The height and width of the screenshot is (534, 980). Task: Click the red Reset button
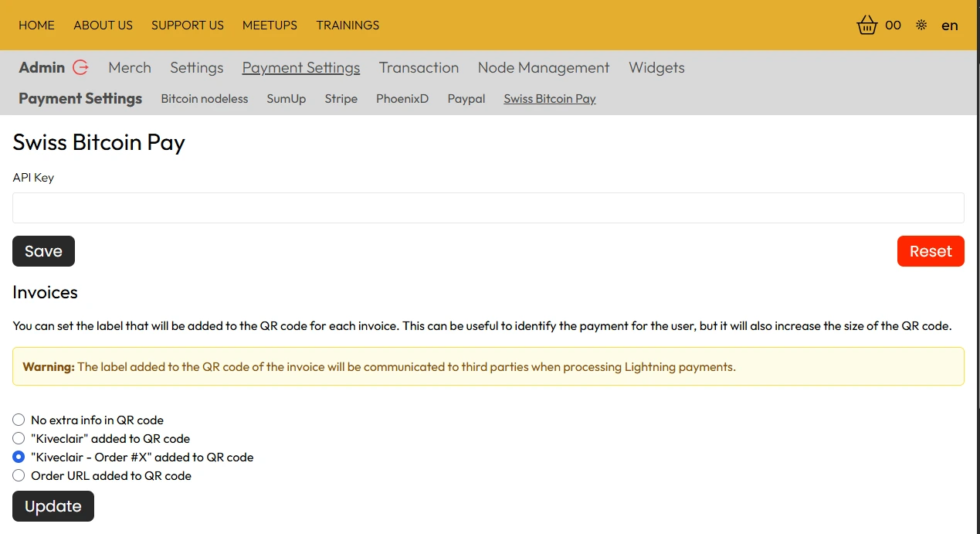point(930,251)
